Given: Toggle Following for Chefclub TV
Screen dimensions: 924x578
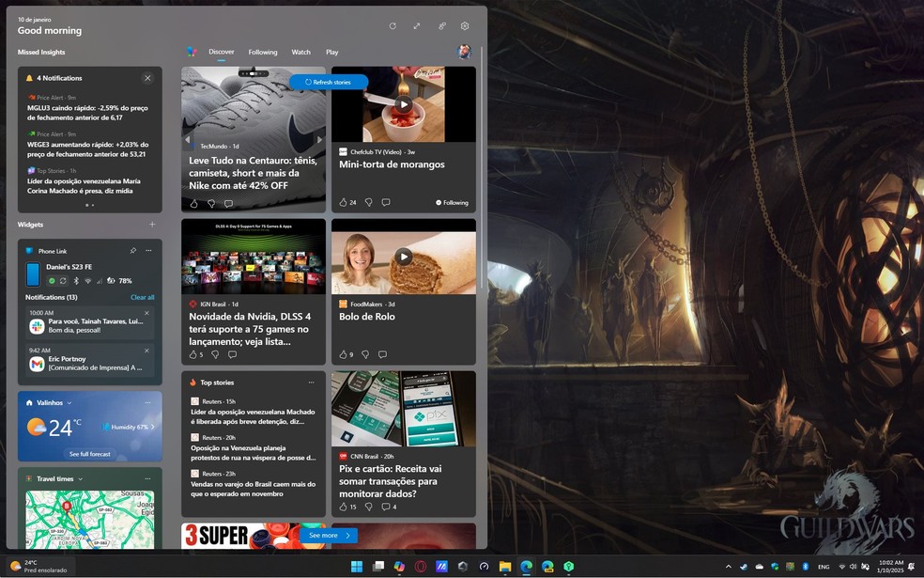Looking at the screenshot, I should pos(452,202).
